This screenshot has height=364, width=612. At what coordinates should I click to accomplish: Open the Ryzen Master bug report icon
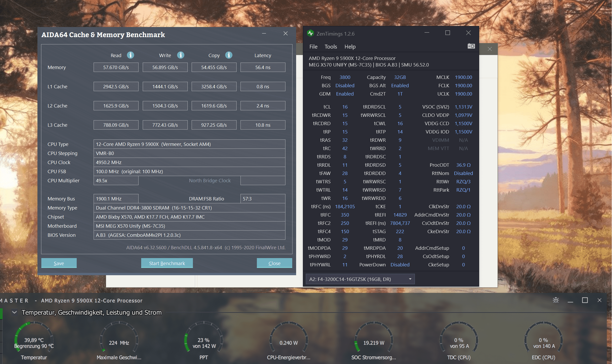[x=556, y=300]
